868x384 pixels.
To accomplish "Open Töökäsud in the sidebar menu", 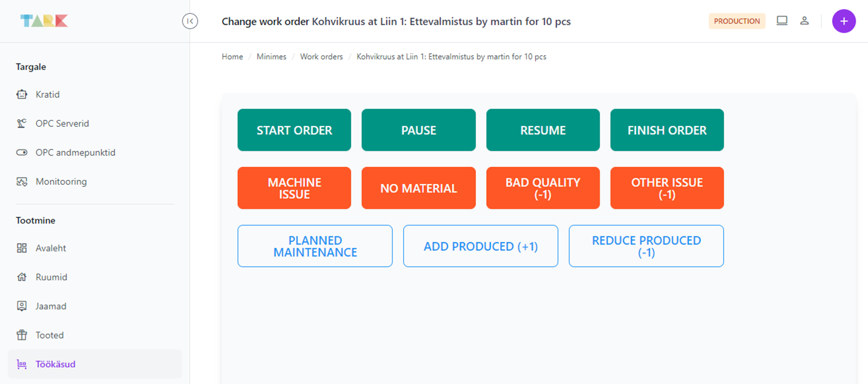I will (x=55, y=364).
